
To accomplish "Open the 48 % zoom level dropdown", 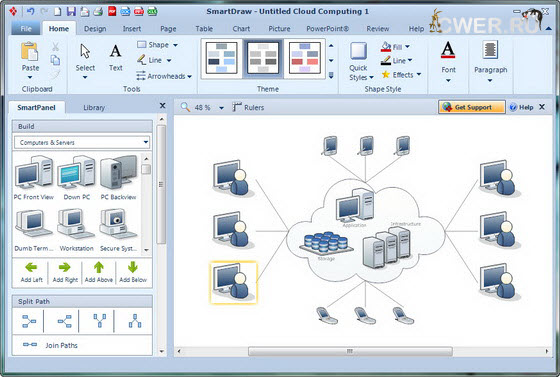I will coord(221,107).
